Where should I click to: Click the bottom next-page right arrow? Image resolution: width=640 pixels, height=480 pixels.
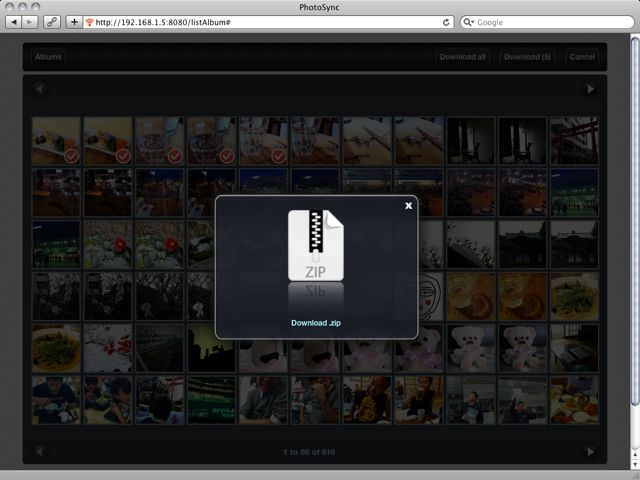(x=590, y=451)
